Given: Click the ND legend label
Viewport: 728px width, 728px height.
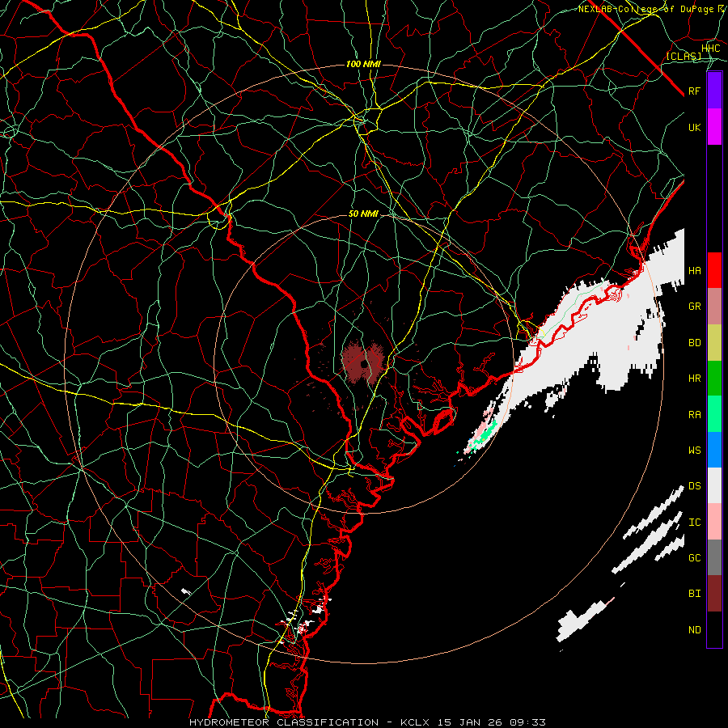Looking at the screenshot, I should point(694,630).
